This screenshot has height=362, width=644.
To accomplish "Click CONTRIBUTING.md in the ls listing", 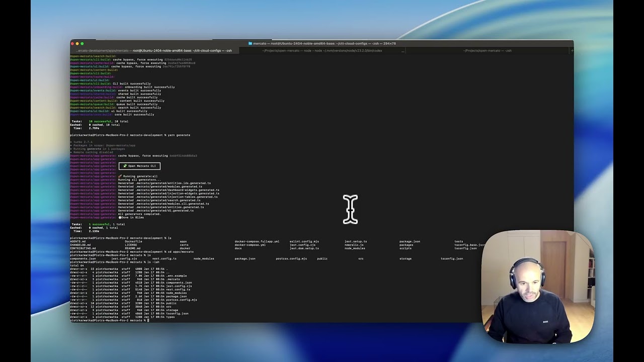I will pos(83,248).
